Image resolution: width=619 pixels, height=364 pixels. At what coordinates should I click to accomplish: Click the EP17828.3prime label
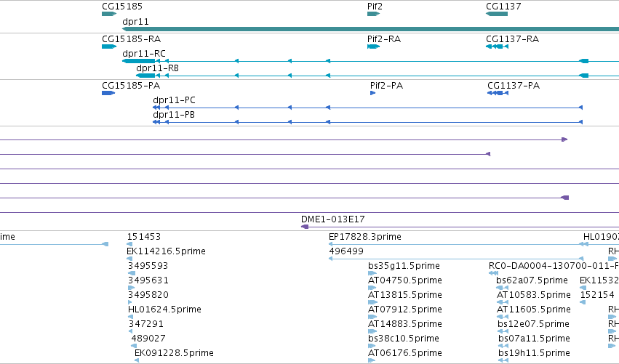click(x=364, y=237)
